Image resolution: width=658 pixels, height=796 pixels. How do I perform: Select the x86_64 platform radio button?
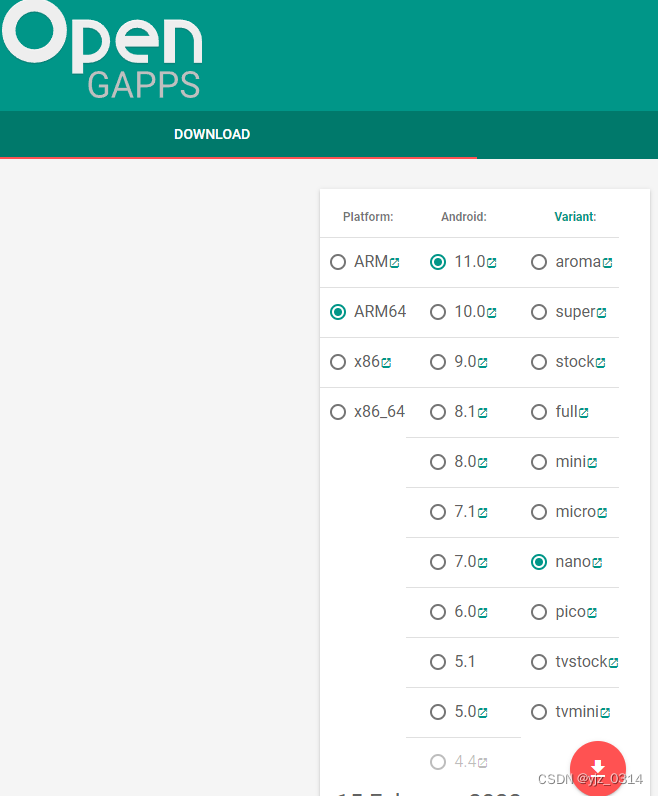pyautogui.click(x=338, y=412)
